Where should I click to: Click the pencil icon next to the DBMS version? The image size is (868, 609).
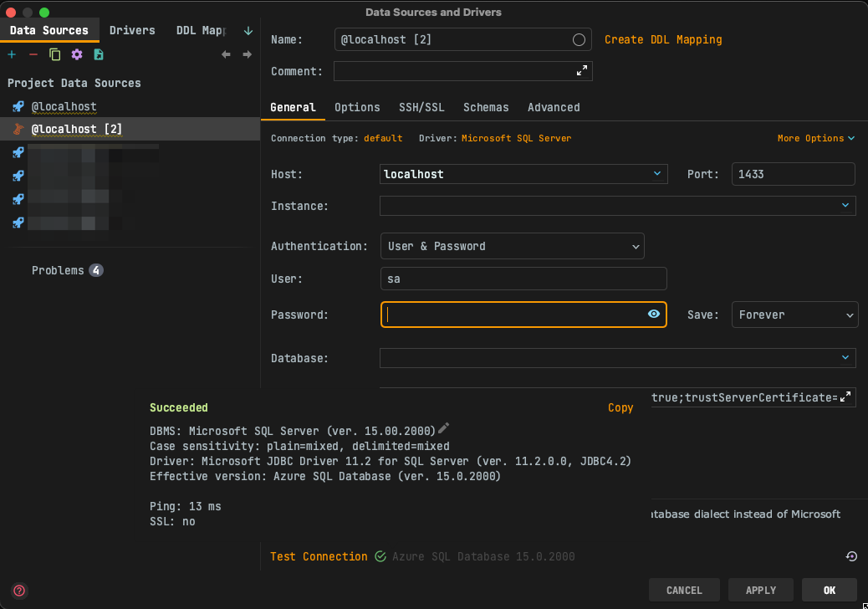[443, 427]
